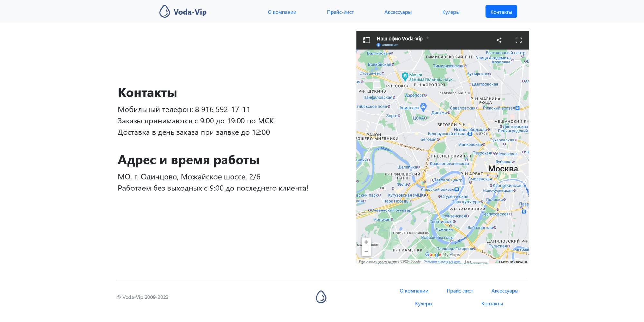The height and width of the screenshot is (322, 644).
Task: Zoom out on the map
Action: (366, 251)
